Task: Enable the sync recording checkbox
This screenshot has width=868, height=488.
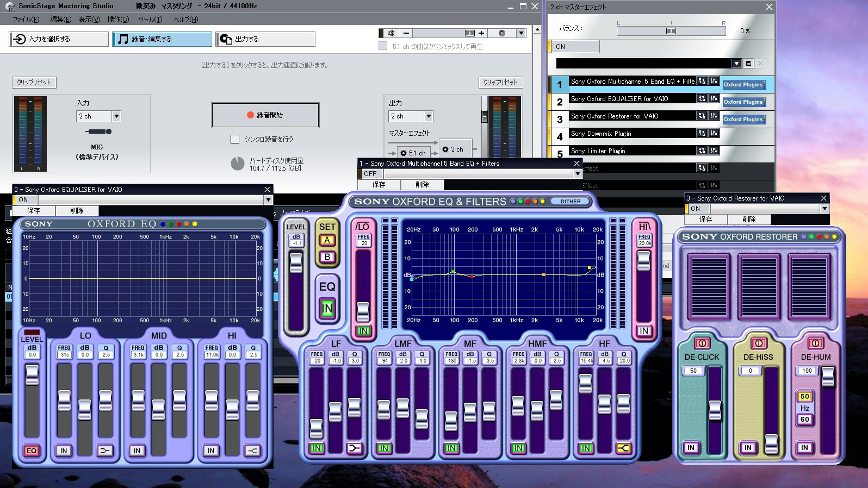Action: [235, 139]
